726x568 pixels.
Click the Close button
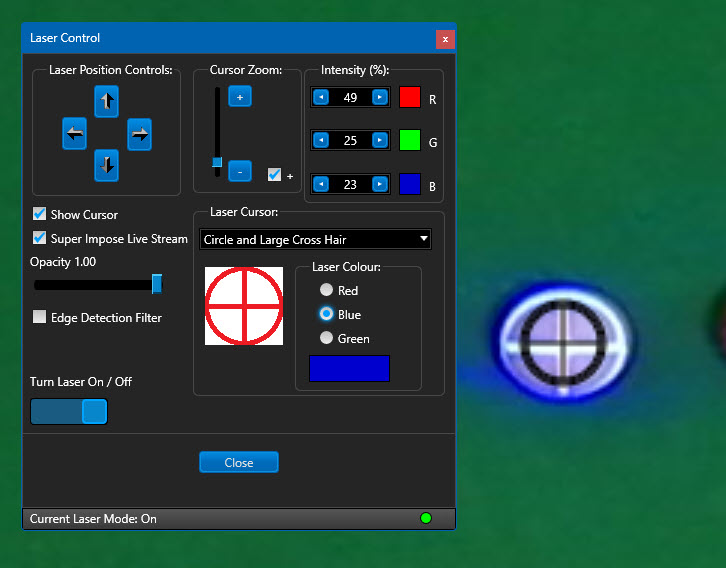[x=239, y=462]
